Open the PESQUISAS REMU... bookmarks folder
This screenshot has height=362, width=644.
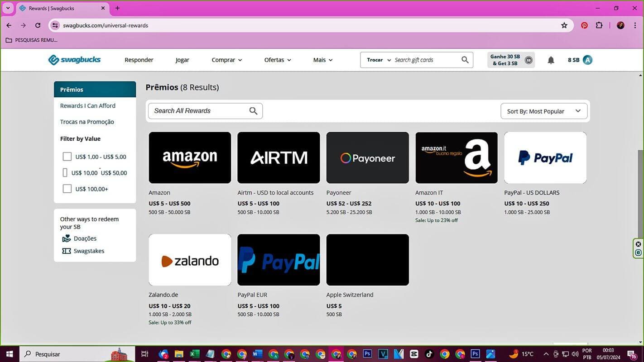pos(32,40)
